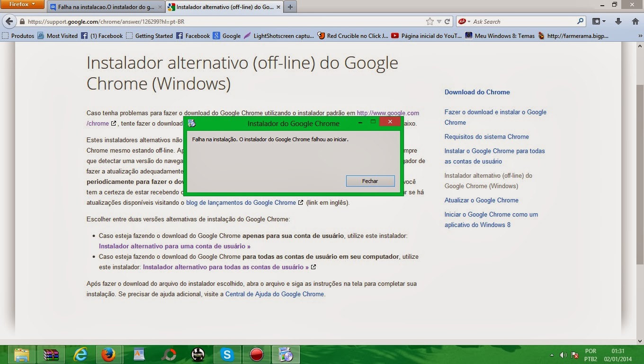Bookmark this page with star icon

click(429, 21)
